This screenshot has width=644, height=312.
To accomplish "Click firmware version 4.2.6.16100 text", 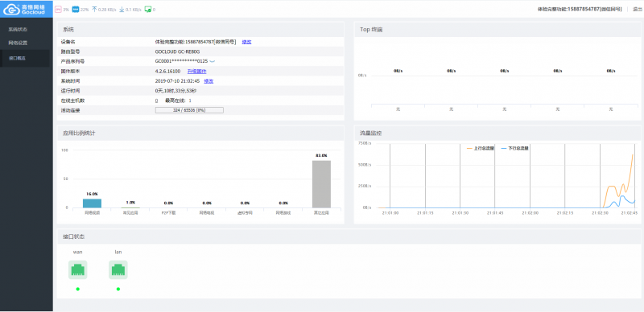I will click(167, 71).
